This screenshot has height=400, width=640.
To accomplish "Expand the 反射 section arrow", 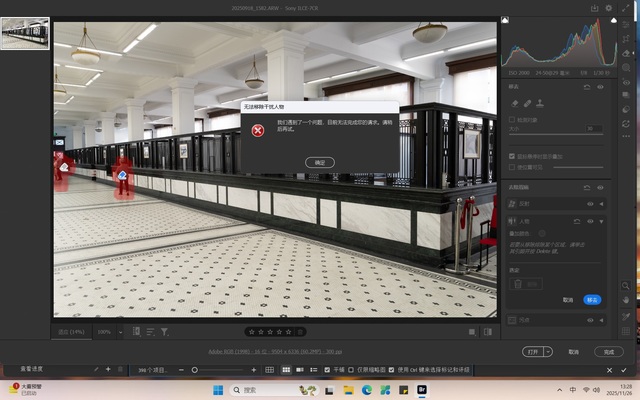I will tap(603, 204).
